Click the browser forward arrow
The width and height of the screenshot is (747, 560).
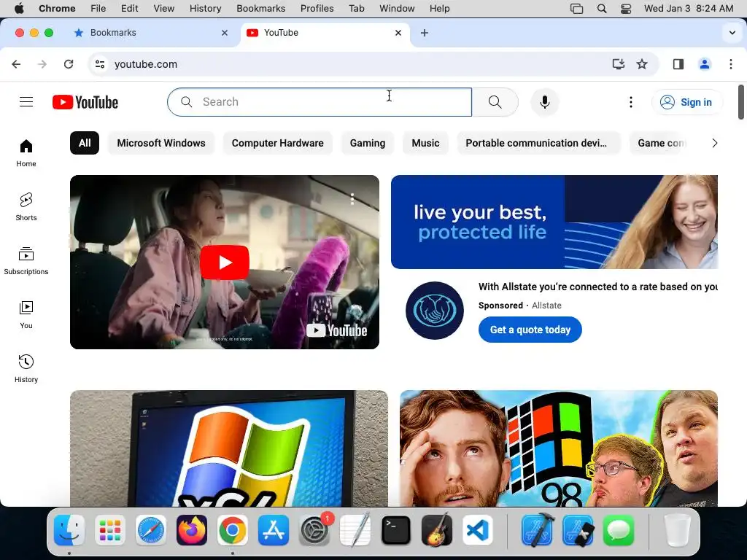(x=42, y=64)
